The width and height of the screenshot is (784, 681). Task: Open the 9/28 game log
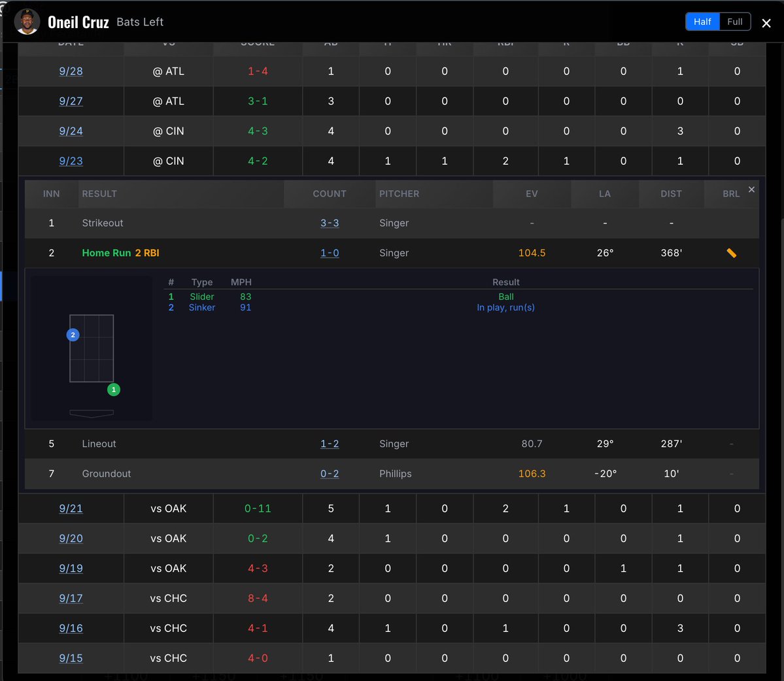tap(71, 71)
